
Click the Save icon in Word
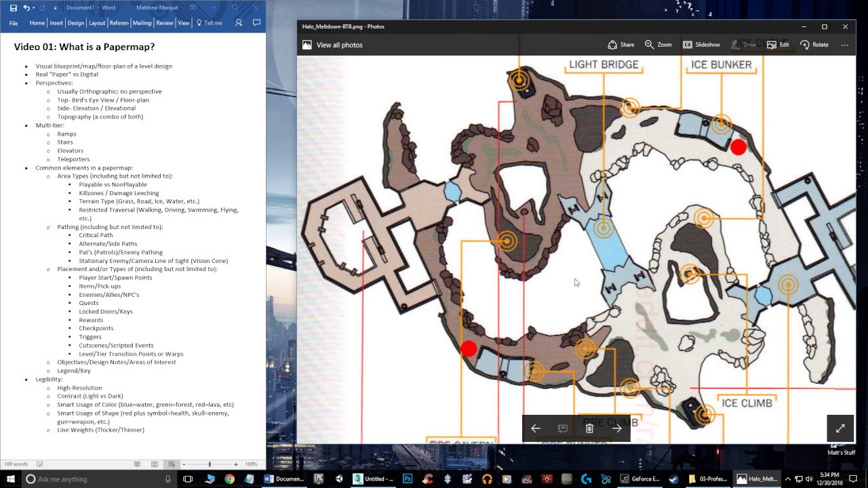point(13,7)
